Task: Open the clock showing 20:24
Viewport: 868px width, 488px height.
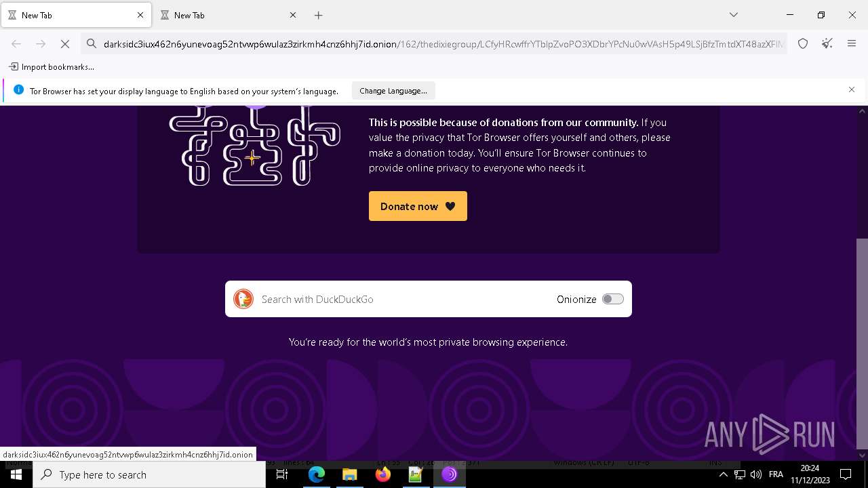Action: 810,474
